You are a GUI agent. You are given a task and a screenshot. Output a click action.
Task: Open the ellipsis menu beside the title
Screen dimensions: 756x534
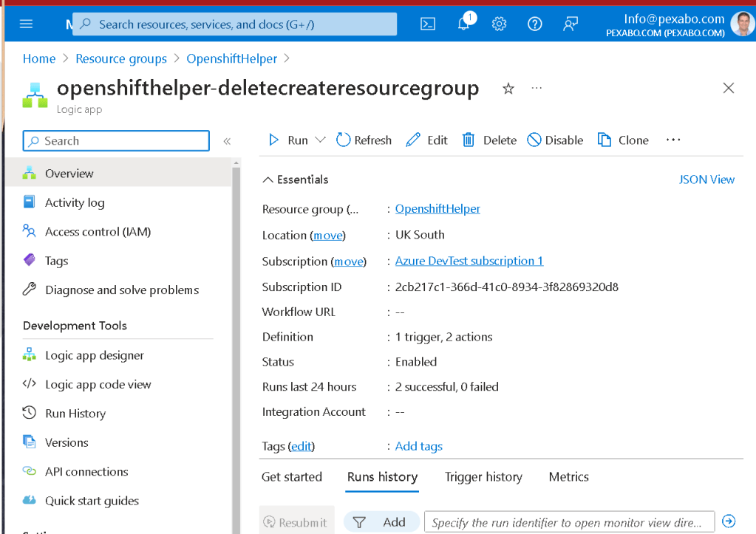click(537, 88)
